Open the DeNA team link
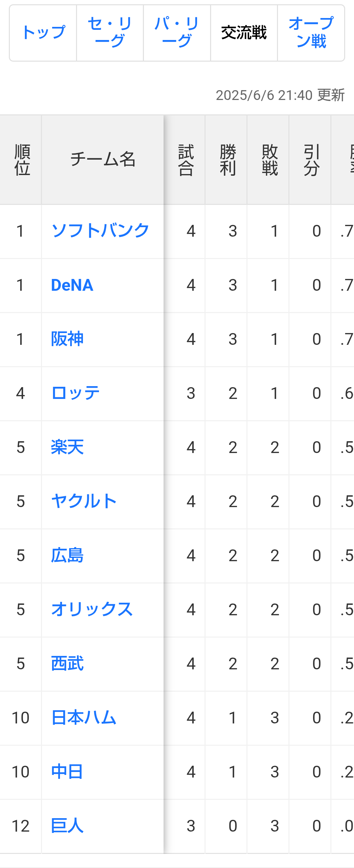Screen dimensions: 354x868 pyautogui.click(x=72, y=285)
